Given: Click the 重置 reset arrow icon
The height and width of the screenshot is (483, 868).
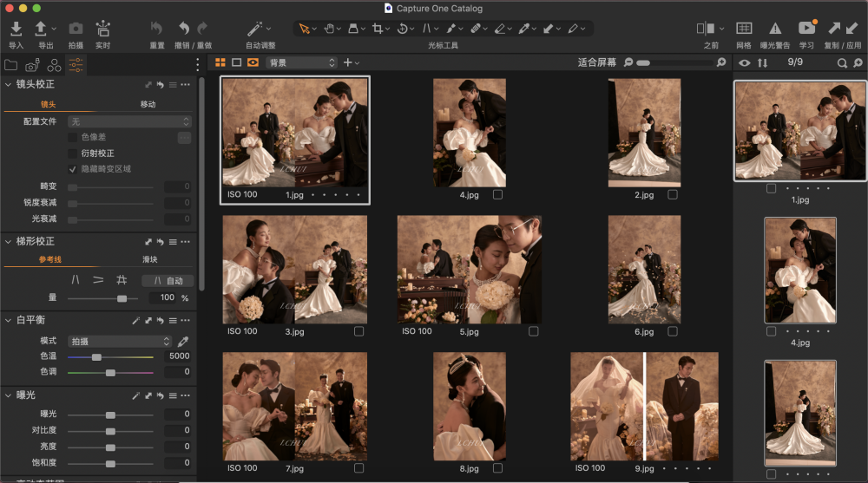Looking at the screenshot, I should (156, 29).
